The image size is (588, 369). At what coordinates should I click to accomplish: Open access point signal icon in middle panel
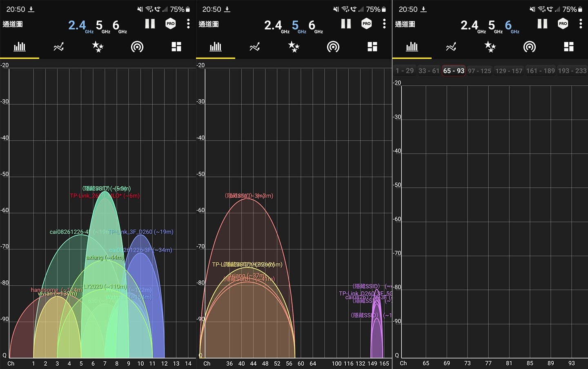point(333,47)
